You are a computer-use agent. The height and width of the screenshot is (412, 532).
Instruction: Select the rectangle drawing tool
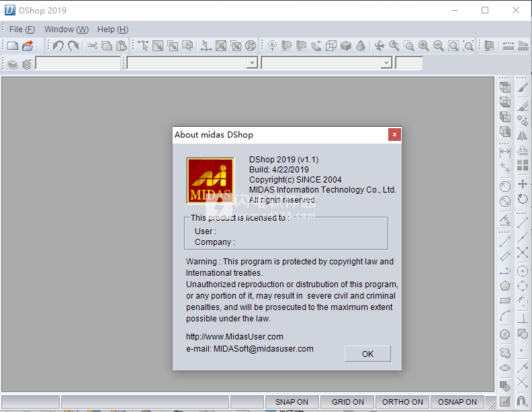[505, 301]
